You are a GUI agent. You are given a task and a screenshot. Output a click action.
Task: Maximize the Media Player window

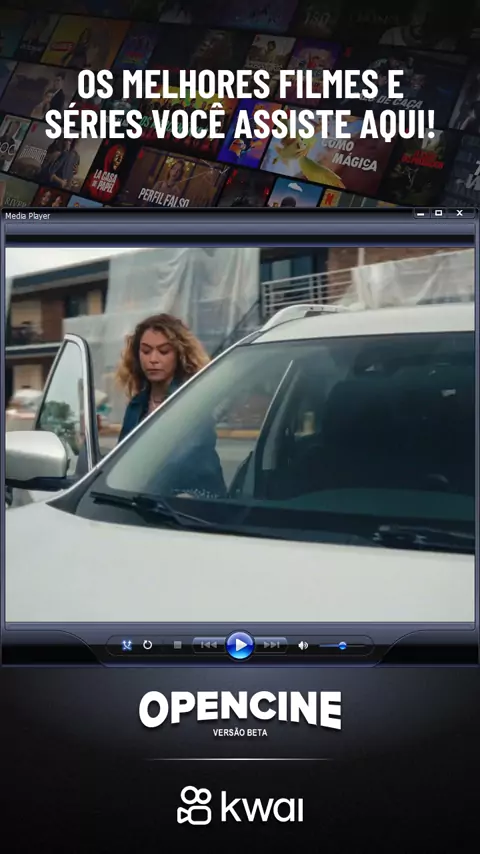tap(439, 213)
